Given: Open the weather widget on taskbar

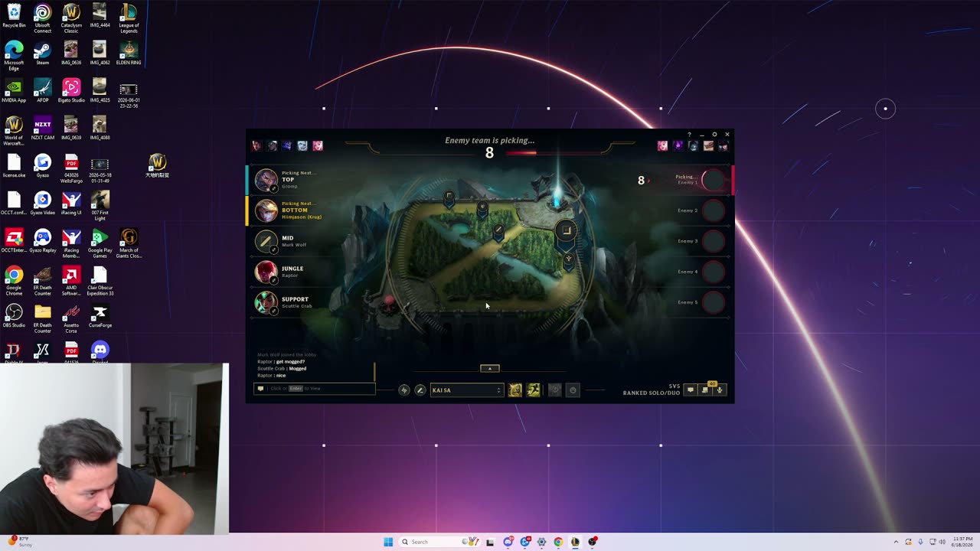Looking at the screenshot, I should click(x=19, y=542).
